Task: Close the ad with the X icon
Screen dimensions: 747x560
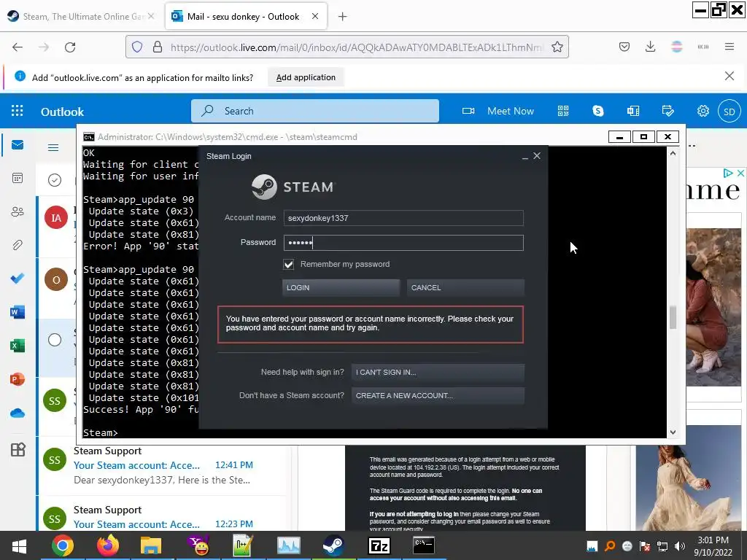Action: [x=740, y=174]
